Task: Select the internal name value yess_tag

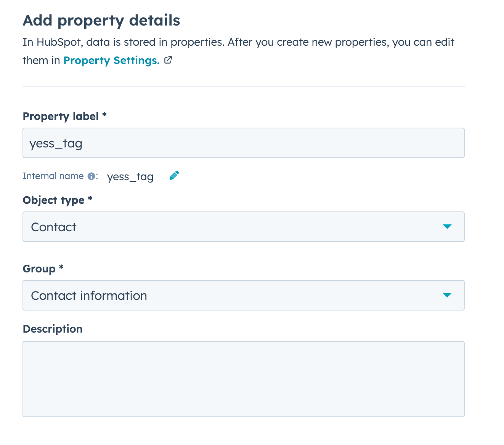Action: pos(130,177)
